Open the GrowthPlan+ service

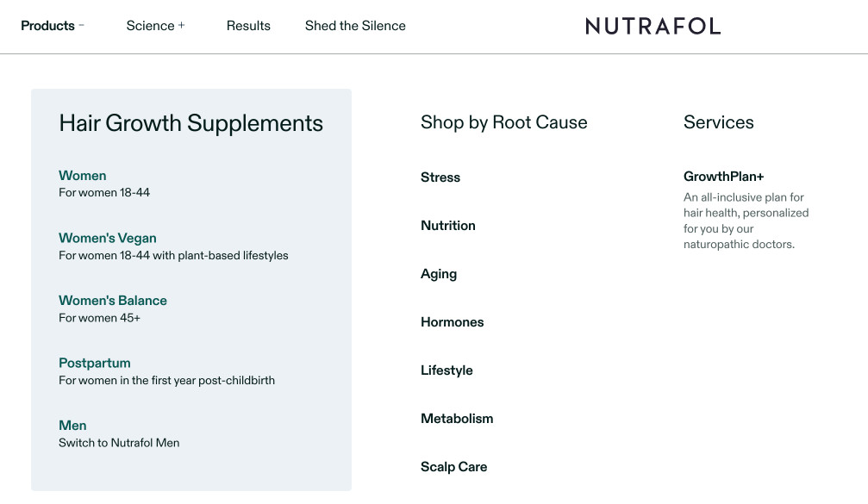723,177
